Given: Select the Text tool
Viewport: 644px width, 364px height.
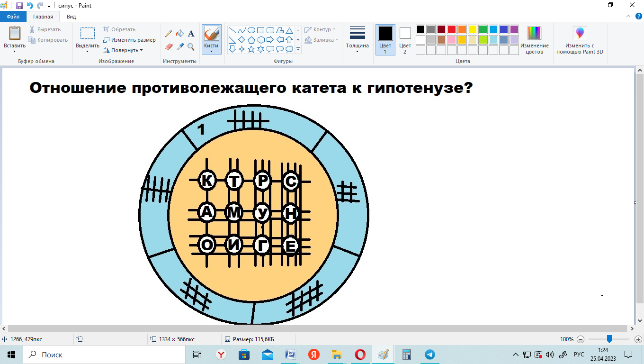Looking at the screenshot, I should (x=191, y=34).
